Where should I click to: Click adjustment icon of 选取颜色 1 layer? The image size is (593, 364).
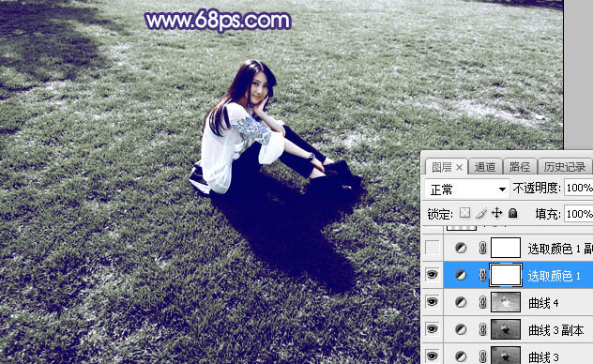point(461,275)
